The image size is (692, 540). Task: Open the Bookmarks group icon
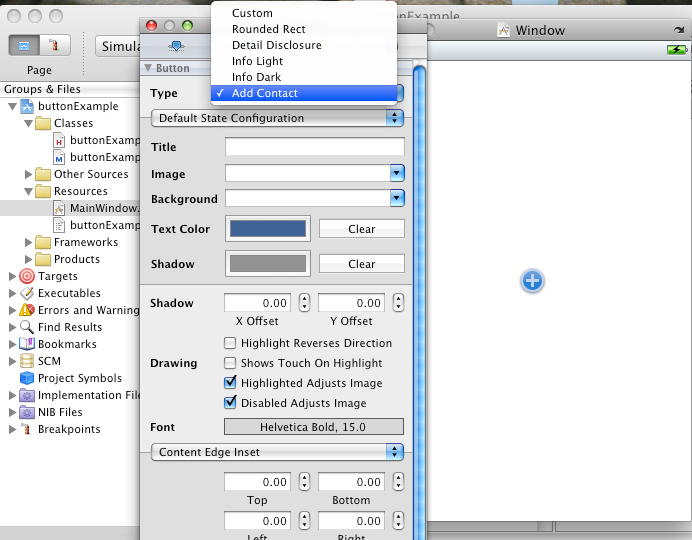[x=27, y=344]
